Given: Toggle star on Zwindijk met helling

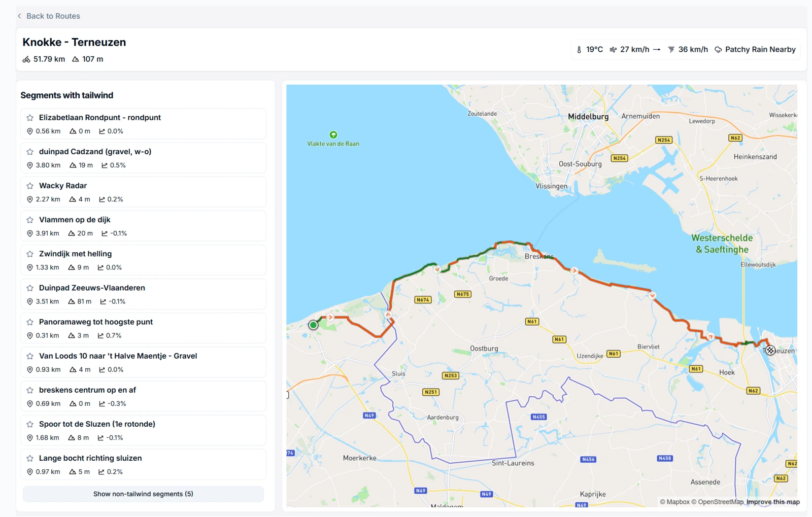Looking at the screenshot, I should pos(30,254).
